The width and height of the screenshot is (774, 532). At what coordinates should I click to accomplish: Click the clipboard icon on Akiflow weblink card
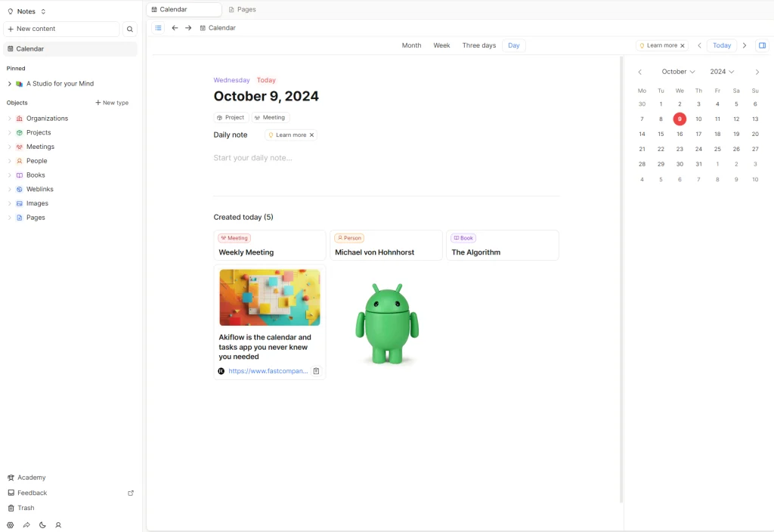[x=316, y=371]
